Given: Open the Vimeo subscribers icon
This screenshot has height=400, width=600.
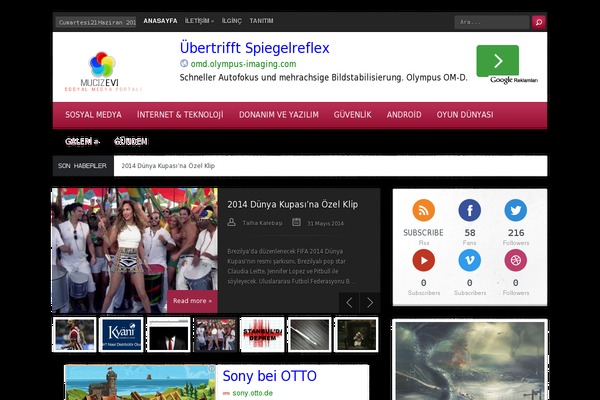Looking at the screenshot, I should click(x=470, y=260).
